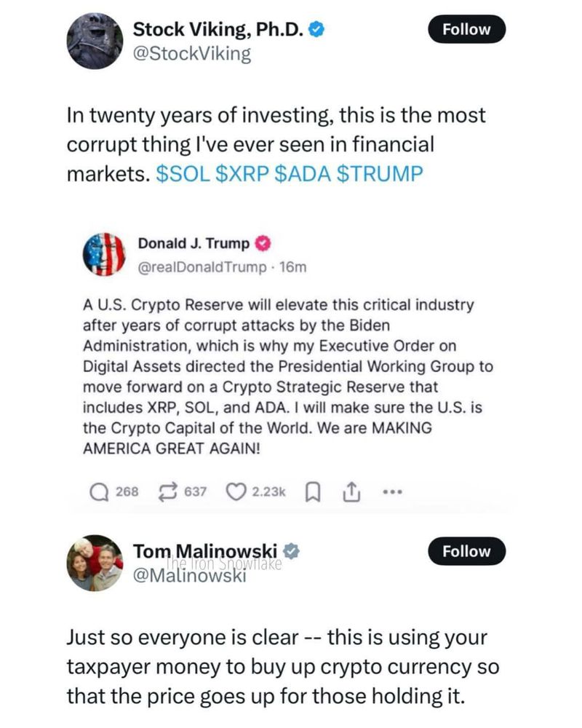This screenshot has width=582, height=728.
Task: Open the $XRP cashtag link
Action: click(x=243, y=174)
